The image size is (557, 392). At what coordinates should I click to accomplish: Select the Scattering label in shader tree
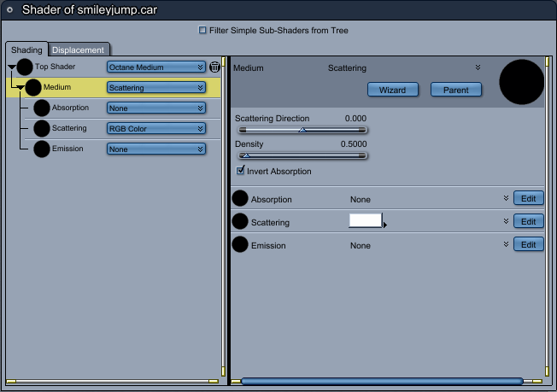[69, 128]
